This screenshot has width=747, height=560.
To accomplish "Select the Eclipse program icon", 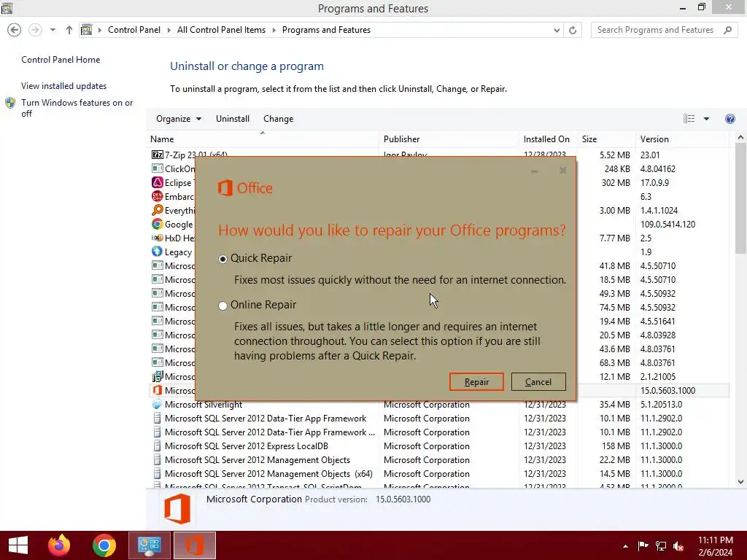I will (x=158, y=182).
